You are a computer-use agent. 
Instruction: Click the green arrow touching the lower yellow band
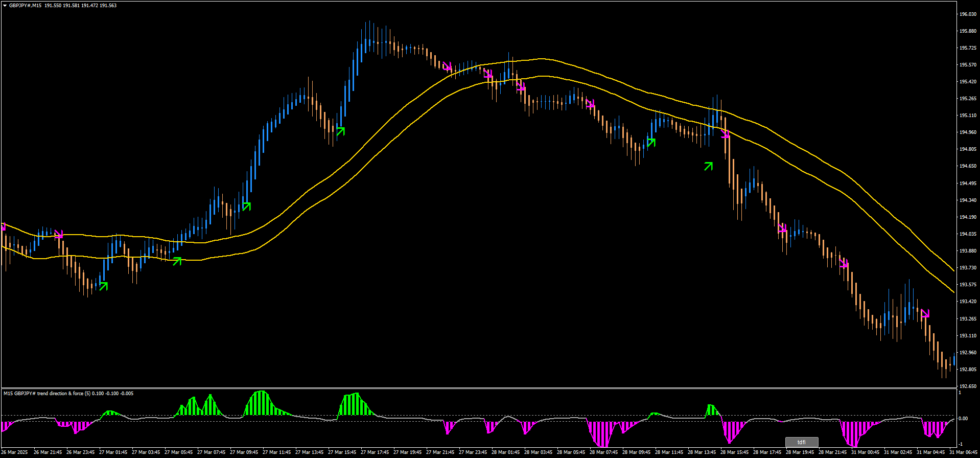click(x=177, y=261)
